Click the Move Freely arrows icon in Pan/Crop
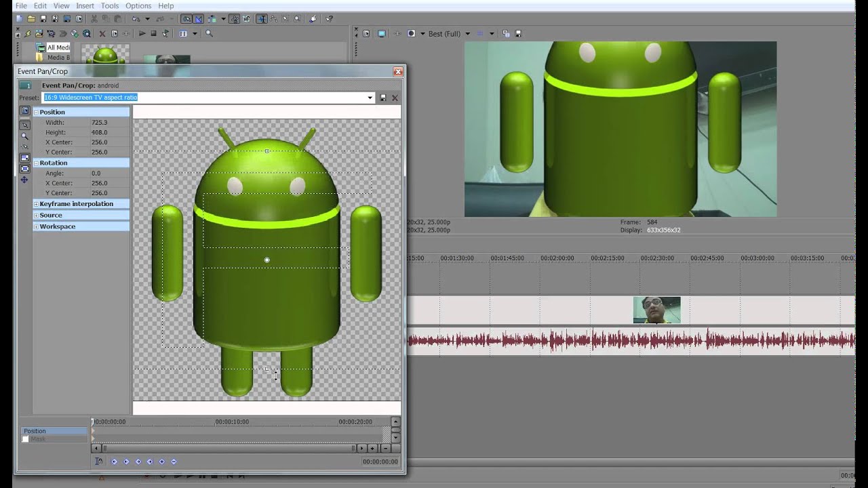Screen dimensions: 868x488 25,180
